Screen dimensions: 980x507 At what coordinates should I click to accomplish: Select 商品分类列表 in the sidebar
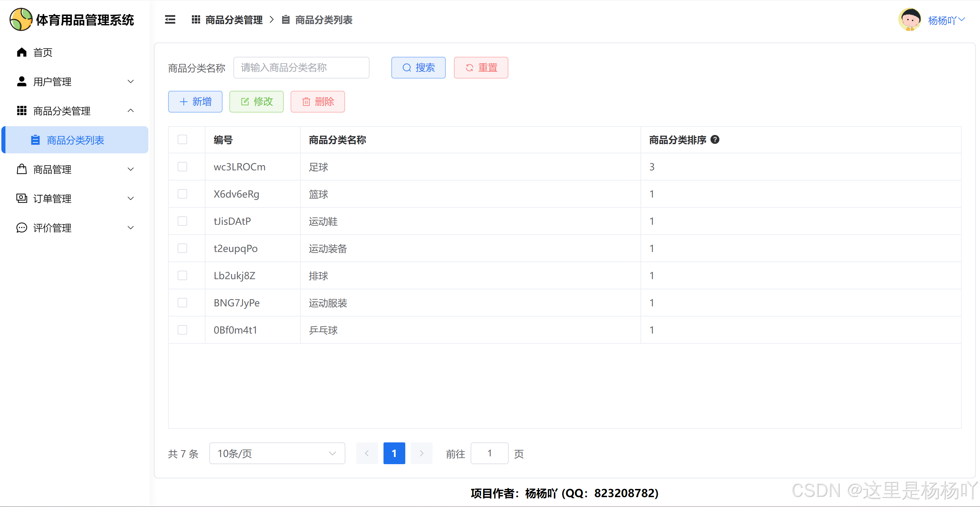point(75,140)
